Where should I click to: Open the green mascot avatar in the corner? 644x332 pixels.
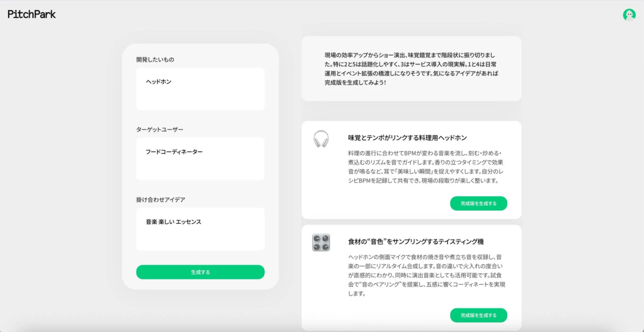(629, 14)
